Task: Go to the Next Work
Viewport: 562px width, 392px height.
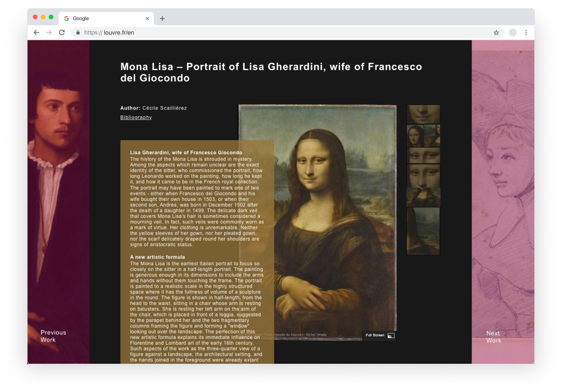Action: point(493,337)
